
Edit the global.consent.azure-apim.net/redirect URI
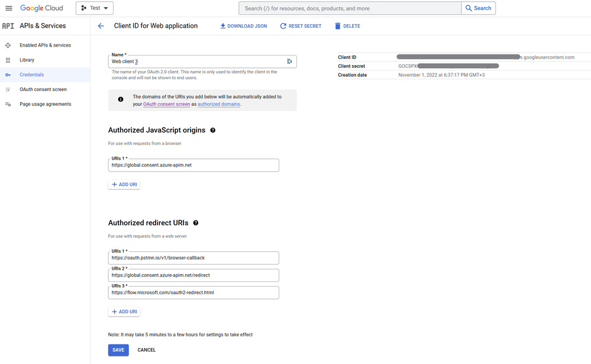tap(193, 275)
